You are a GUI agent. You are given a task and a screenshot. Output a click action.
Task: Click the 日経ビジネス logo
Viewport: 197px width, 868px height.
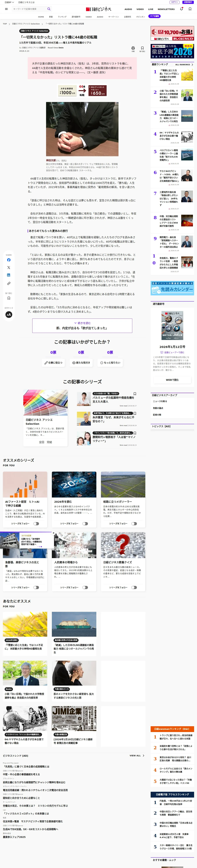click(x=99, y=9)
